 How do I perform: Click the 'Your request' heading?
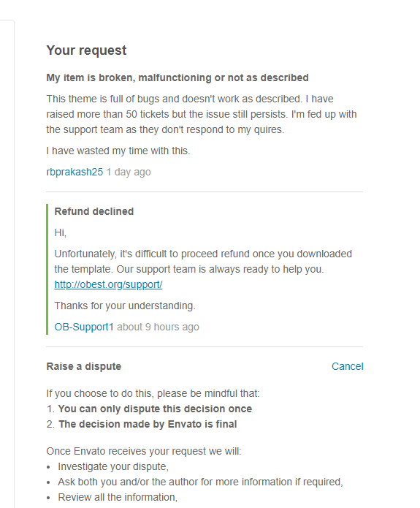tap(86, 50)
